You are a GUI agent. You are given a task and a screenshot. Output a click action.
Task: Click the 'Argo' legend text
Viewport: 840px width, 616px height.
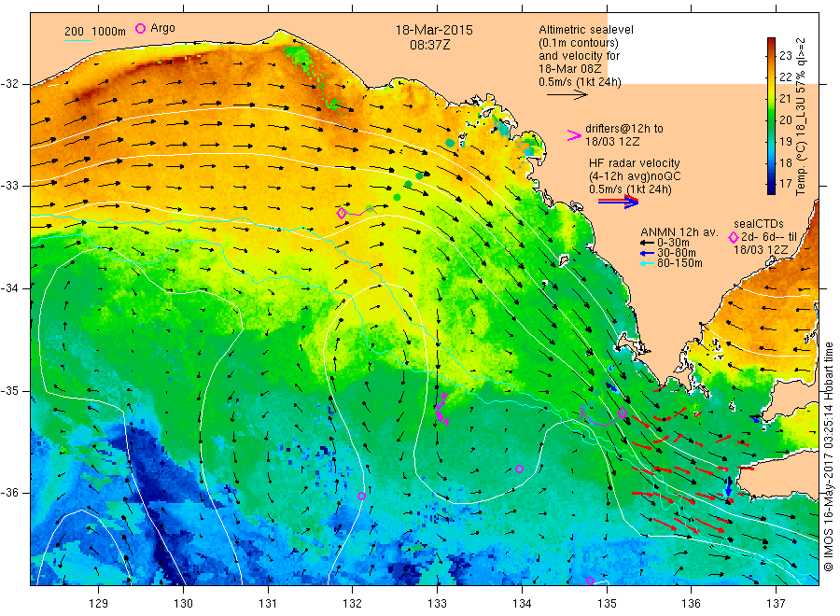pos(162,28)
